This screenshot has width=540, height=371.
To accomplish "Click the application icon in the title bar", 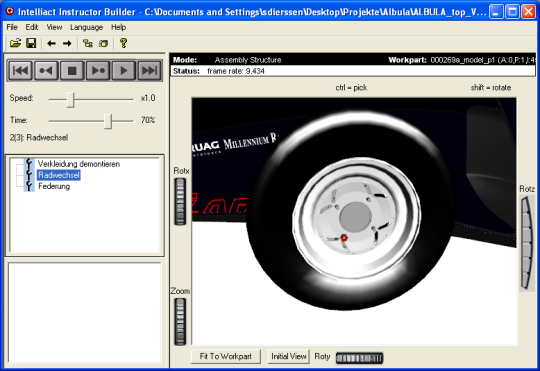I will (10, 11).
